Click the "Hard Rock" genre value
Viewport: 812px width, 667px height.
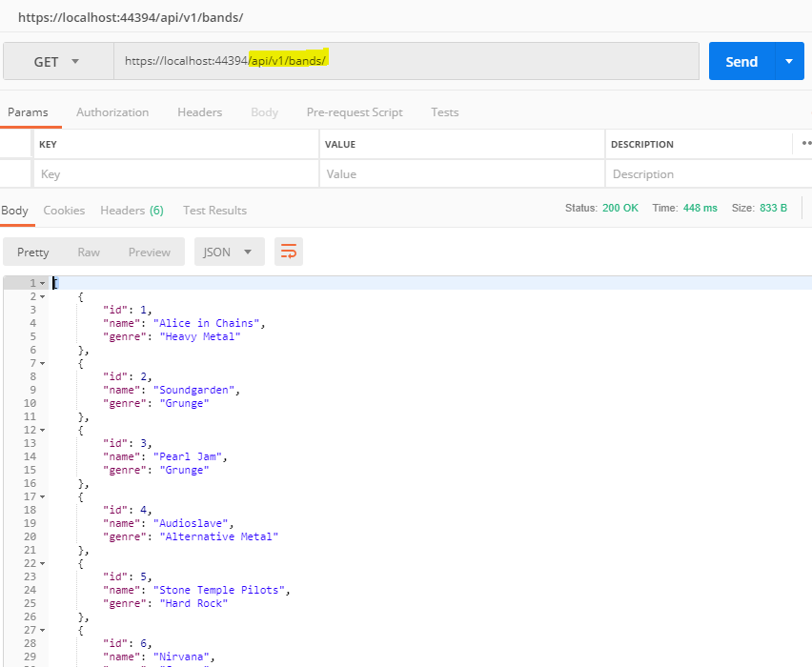coord(193,604)
